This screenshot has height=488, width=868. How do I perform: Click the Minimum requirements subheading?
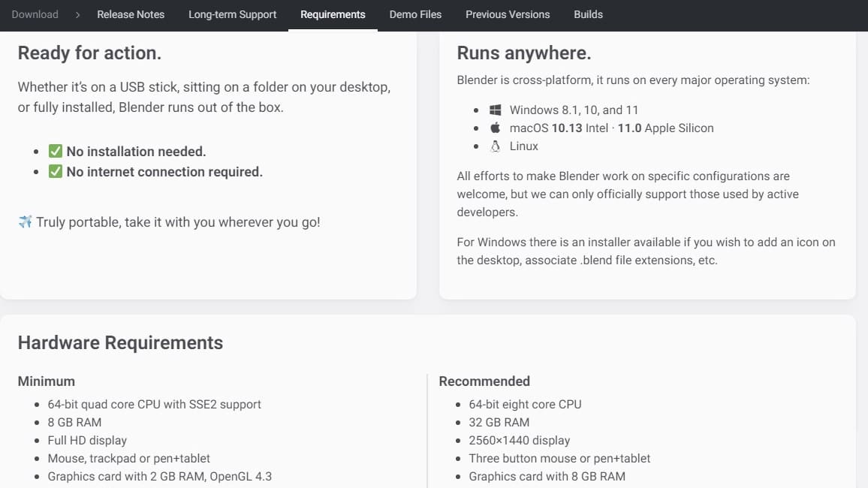point(47,381)
